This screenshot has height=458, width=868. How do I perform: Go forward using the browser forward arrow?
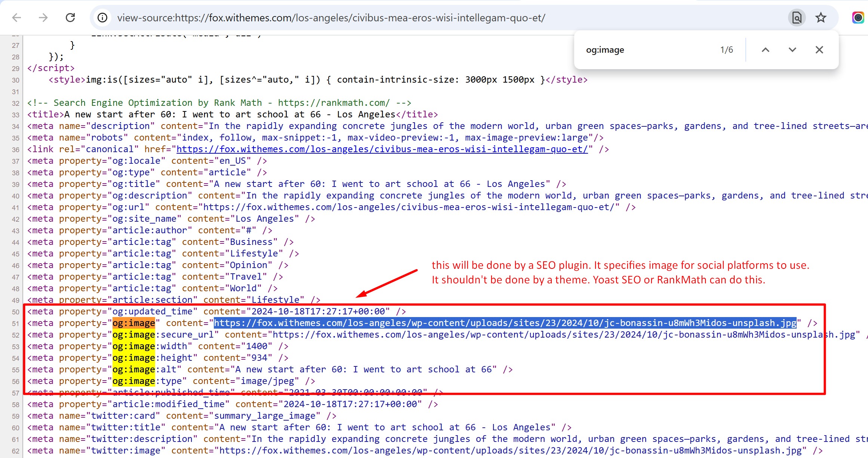43,18
